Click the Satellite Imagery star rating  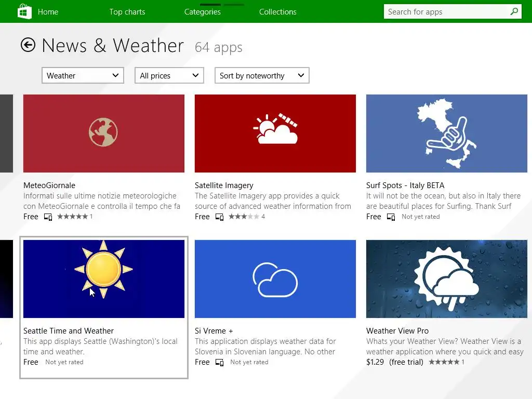tap(244, 217)
